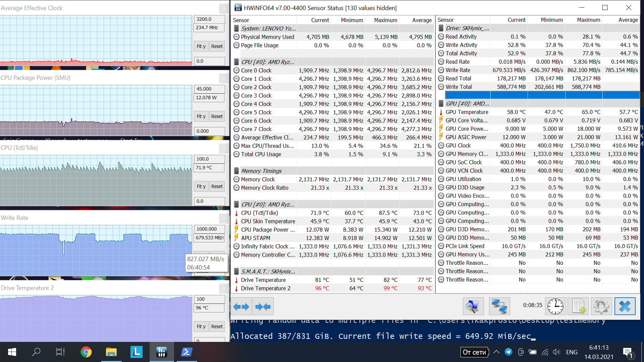Screen dimensions: 644x362
Task: Click Fit y on Drive Temperature 2 graph
Action: 201,326
